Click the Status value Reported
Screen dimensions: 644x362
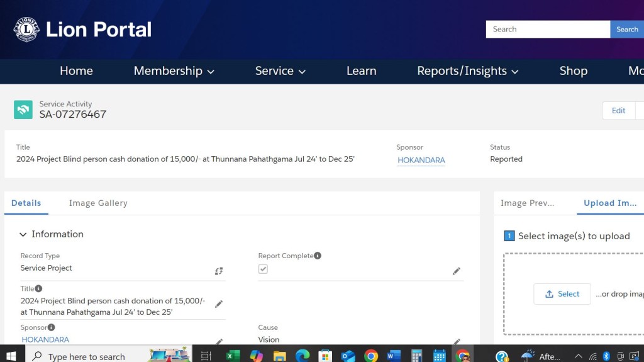coord(506,159)
